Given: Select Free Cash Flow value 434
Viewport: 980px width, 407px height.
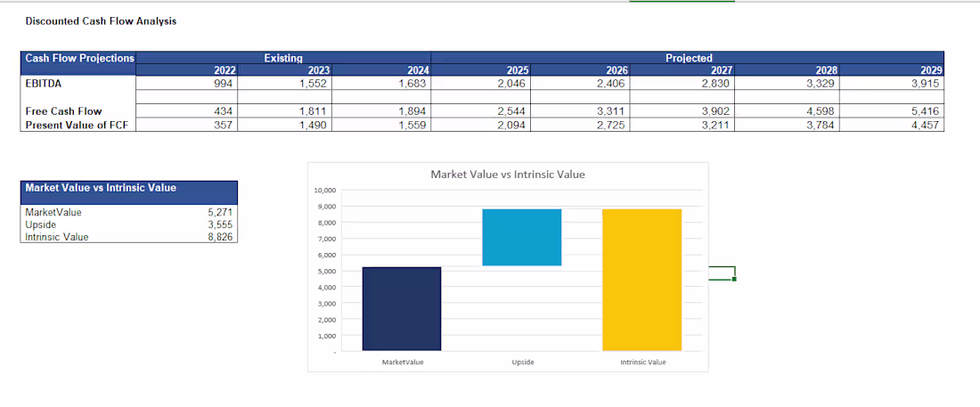Looking at the screenshot, I should click(185, 111).
